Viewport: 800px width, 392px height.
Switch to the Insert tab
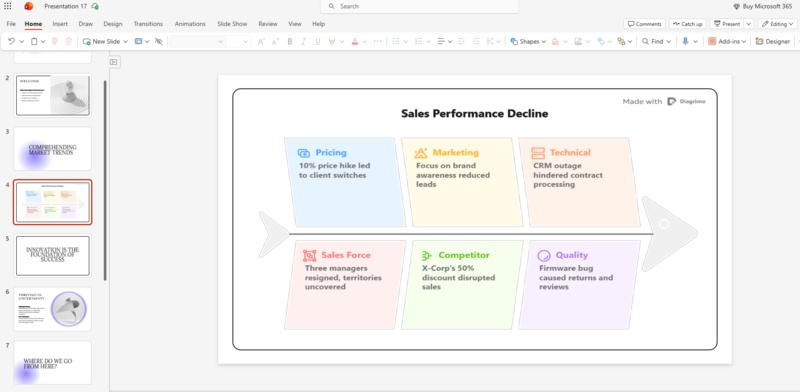(60, 24)
